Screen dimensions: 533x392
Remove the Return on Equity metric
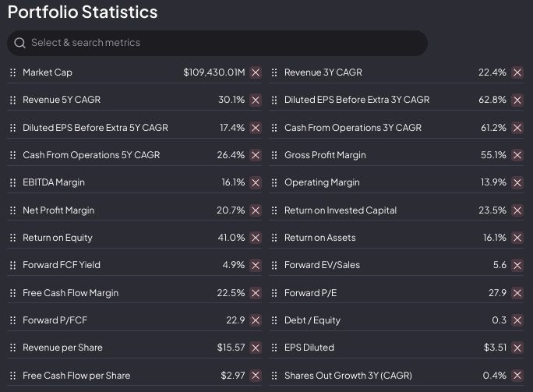[x=256, y=238]
